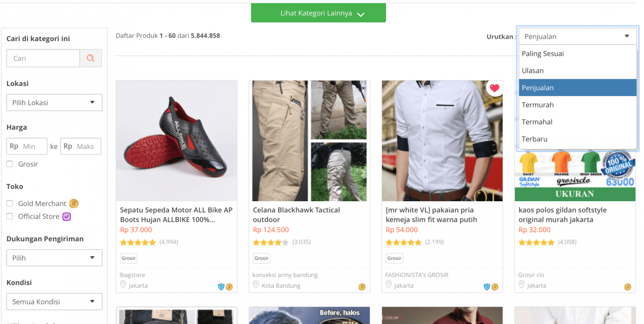Select Terbaru sort option
Image resolution: width=644 pixels, height=324 pixels.
pyautogui.click(x=578, y=139)
